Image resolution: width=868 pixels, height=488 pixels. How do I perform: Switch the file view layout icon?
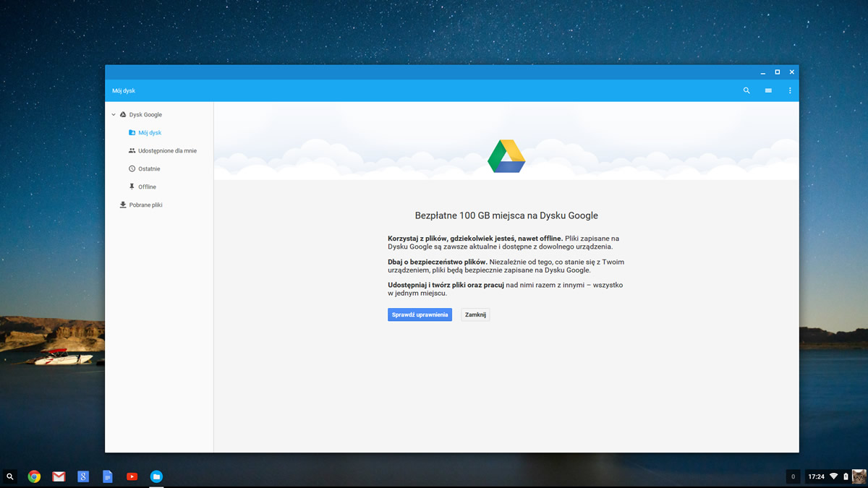tap(768, 90)
